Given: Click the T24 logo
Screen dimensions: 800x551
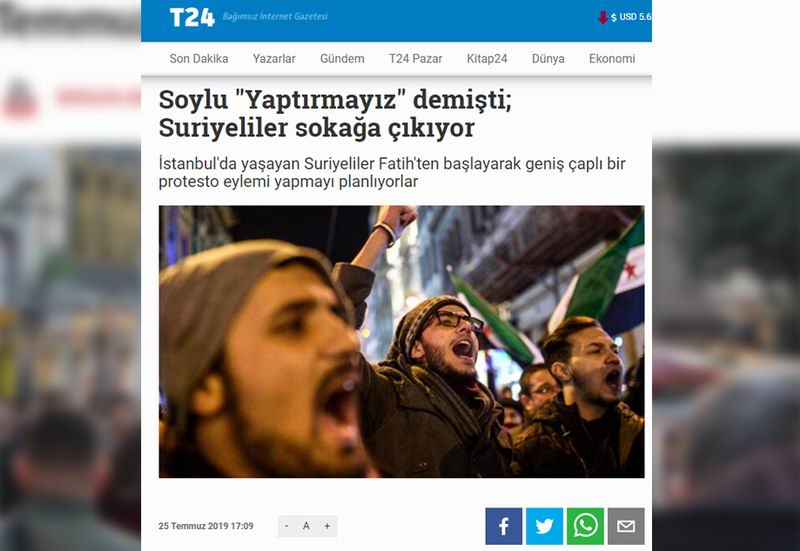Looking at the screenshot, I should (192, 18).
